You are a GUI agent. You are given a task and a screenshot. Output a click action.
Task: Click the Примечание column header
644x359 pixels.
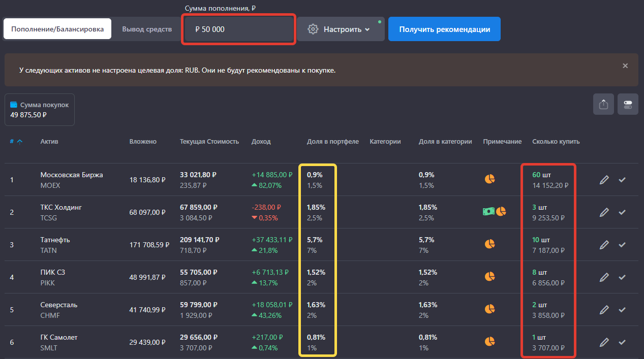(502, 142)
